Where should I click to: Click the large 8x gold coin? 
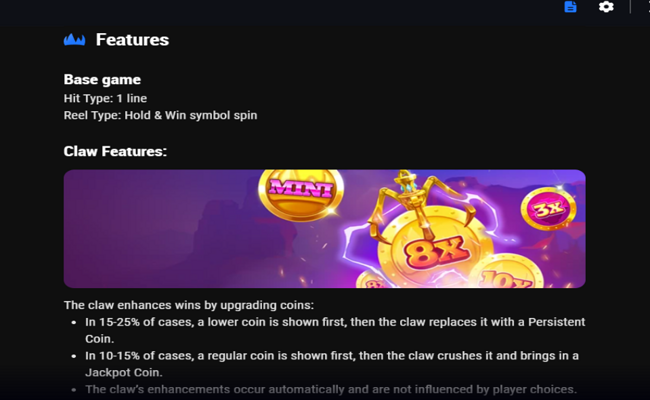click(x=436, y=249)
